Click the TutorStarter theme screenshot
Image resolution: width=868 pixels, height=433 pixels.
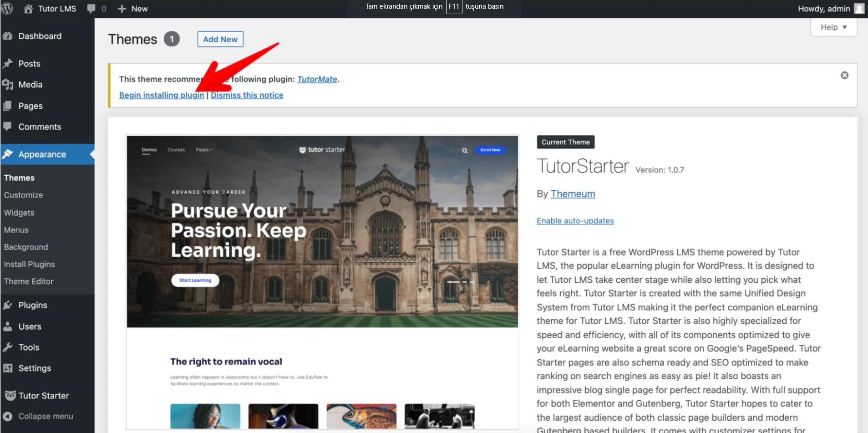[322, 282]
